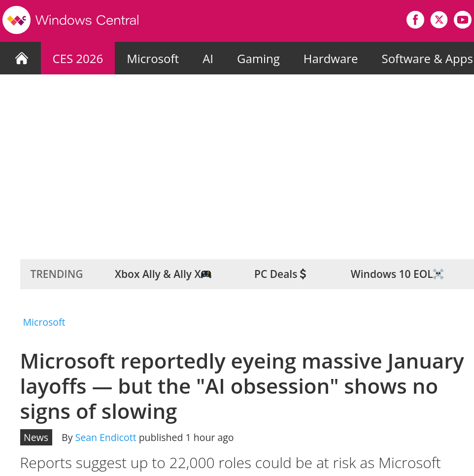Open the Facebook social icon
Screen dimensions: 474x476
coord(415,20)
